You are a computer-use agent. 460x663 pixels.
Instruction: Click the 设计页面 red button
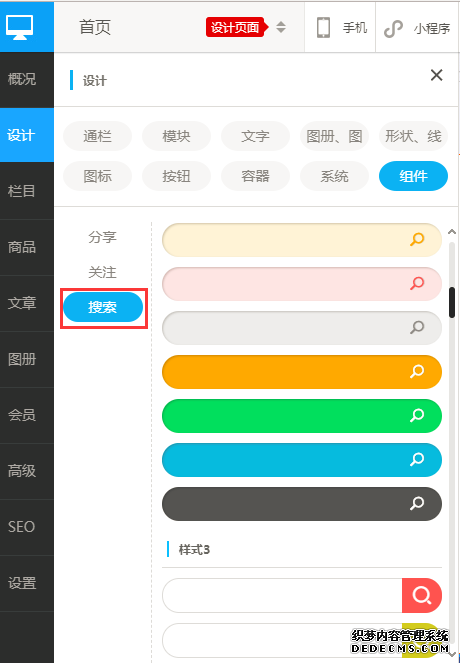(x=237, y=27)
